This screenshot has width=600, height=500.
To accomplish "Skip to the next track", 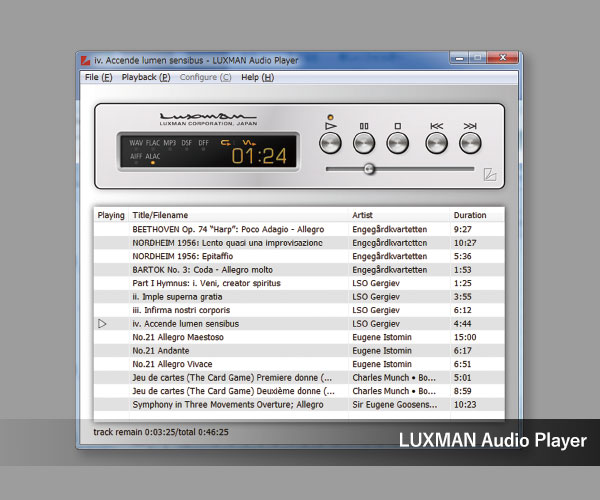I will [470, 142].
